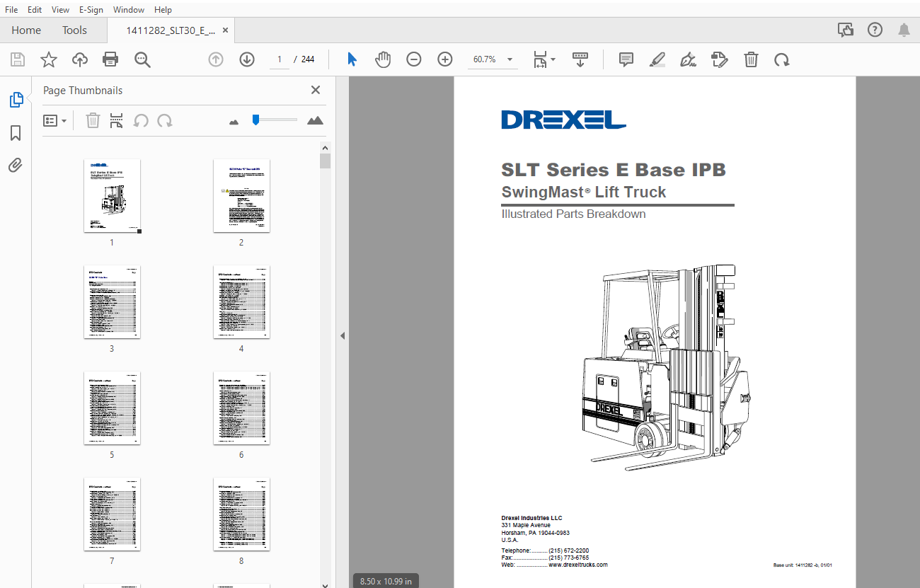Click the Save file icon
Viewport: 920px width, 588px height.
(x=18, y=59)
